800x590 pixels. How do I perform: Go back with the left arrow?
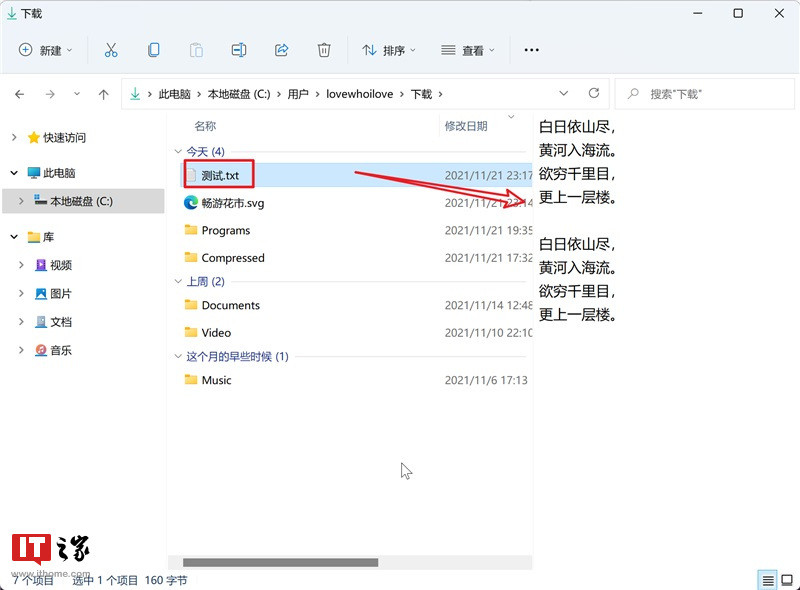pyautogui.click(x=19, y=94)
